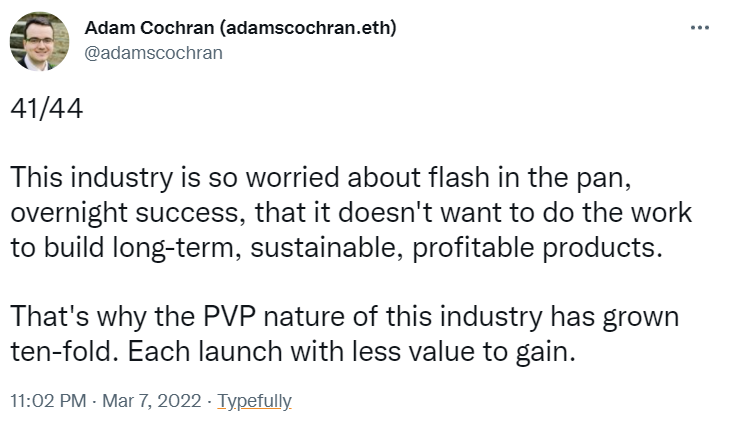The image size is (731, 428).
Task: Open the Typefully source link
Action: click(254, 401)
